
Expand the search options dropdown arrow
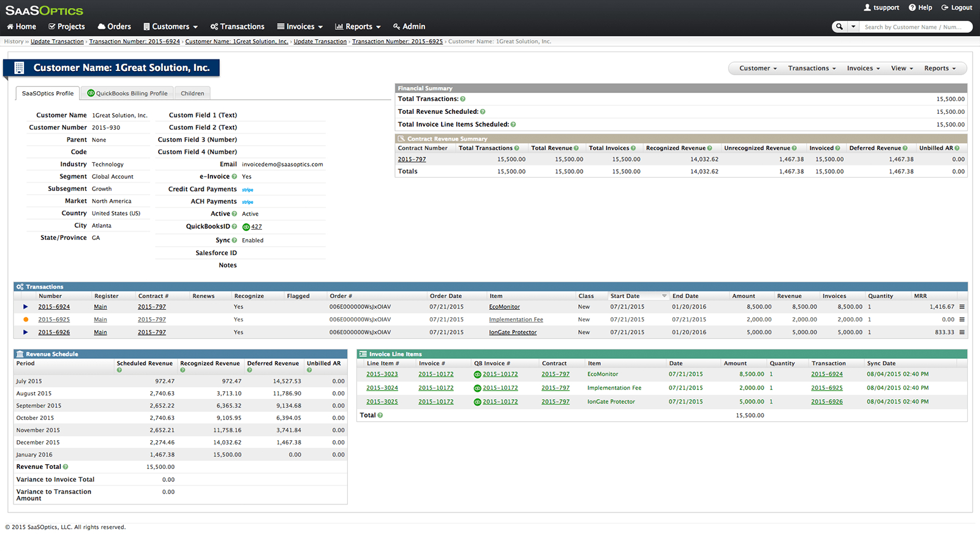(x=853, y=27)
